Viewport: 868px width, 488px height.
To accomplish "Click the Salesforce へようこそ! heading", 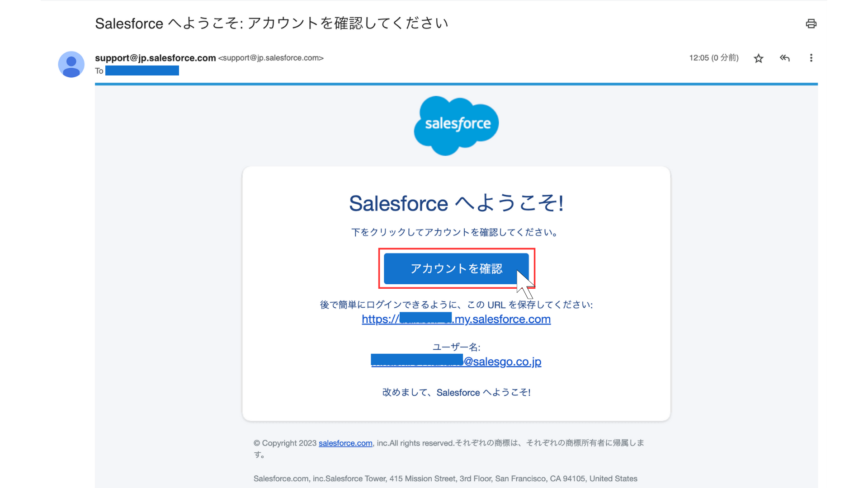I will tap(456, 203).
